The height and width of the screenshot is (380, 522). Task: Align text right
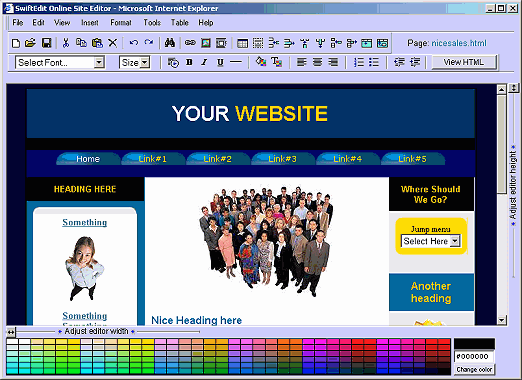click(x=333, y=62)
